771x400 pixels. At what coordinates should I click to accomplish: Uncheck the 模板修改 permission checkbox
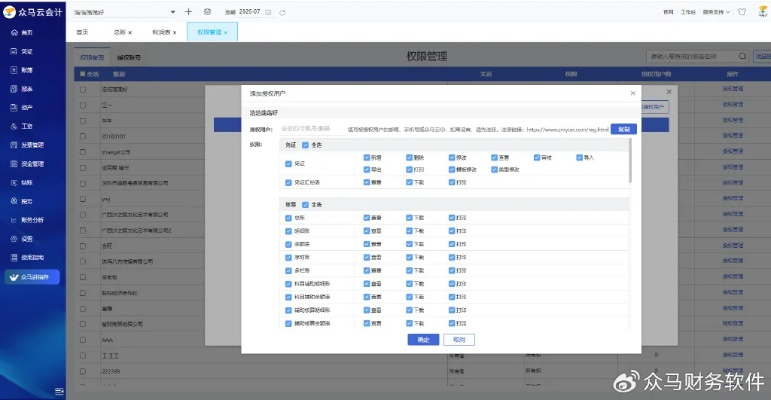pos(452,169)
